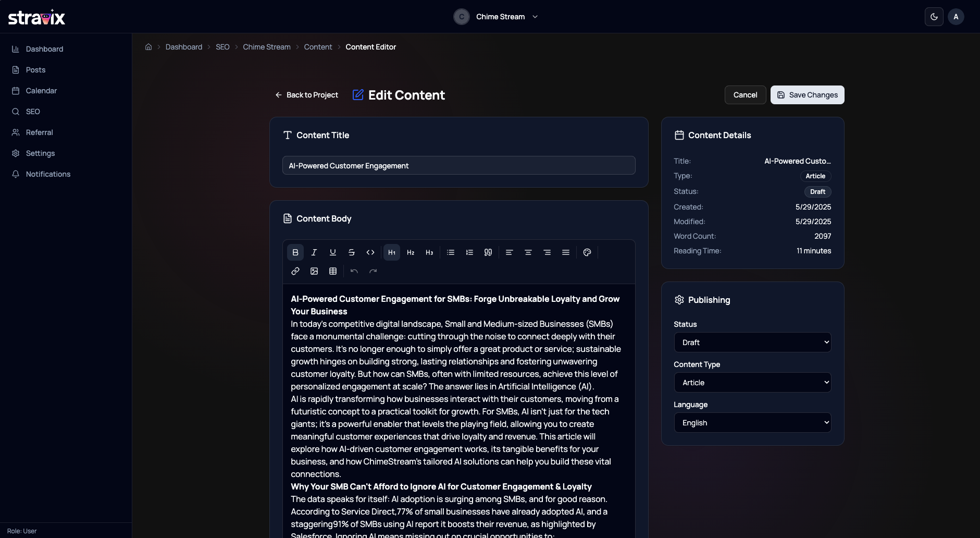This screenshot has height=538, width=980.
Task: Click the Stravix logo
Action: pos(36,17)
